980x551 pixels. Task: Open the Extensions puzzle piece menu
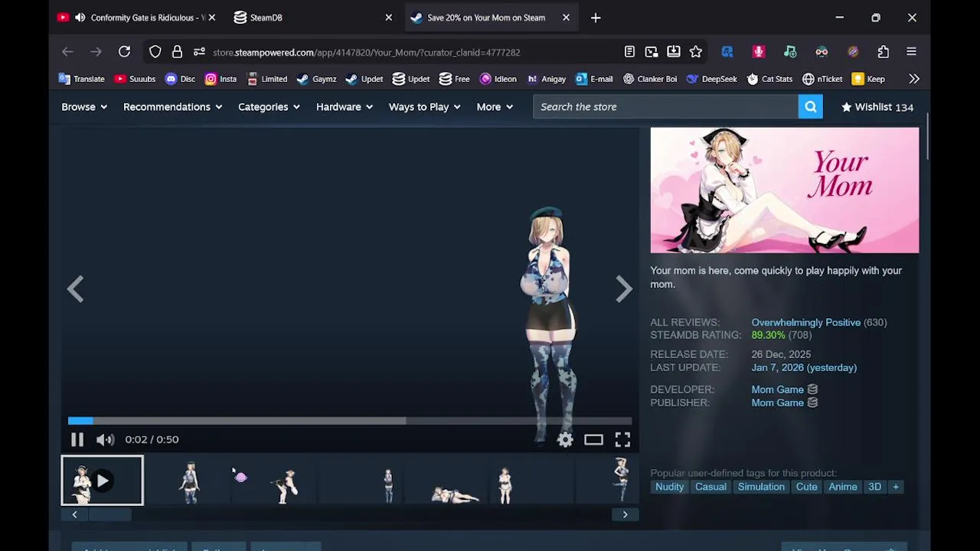point(884,52)
